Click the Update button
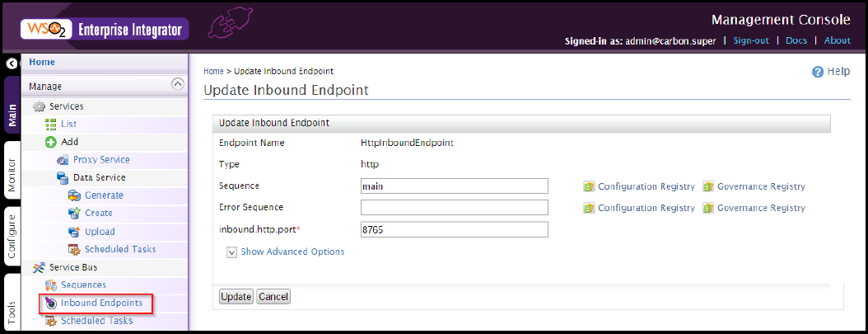 [236, 297]
